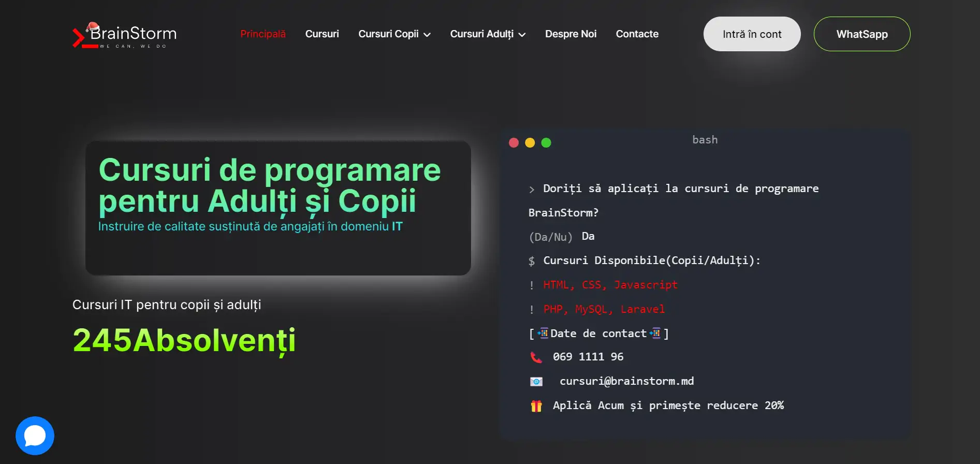Viewport: 980px width, 464px height.
Task: Click the bash terminal title
Action: click(705, 140)
